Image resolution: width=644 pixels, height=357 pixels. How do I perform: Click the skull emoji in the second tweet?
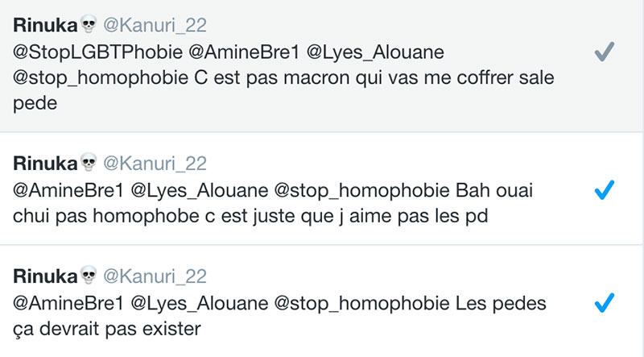(x=89, y=164)
